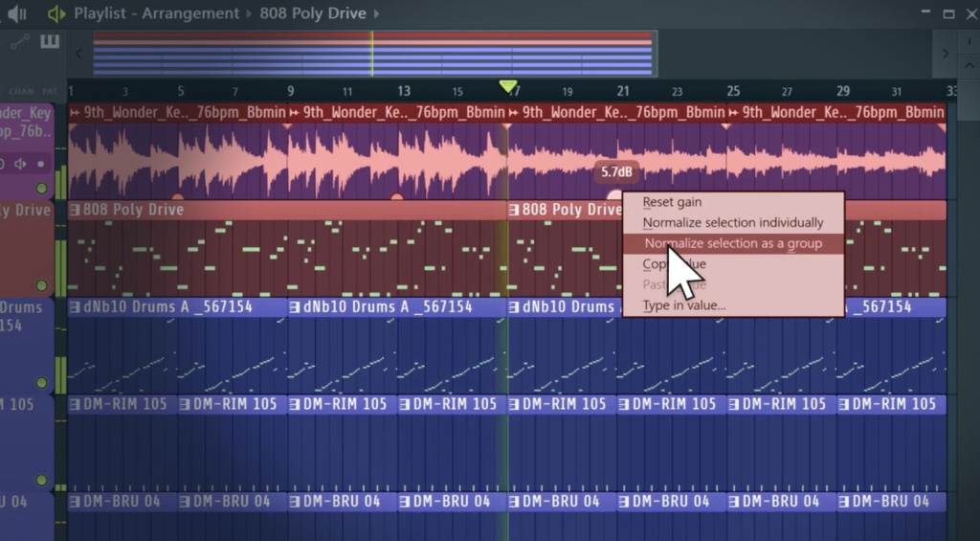Click 808 Poly Drive breadcrumb in title bar
The image size is (980, 541).
coord(313,13)
